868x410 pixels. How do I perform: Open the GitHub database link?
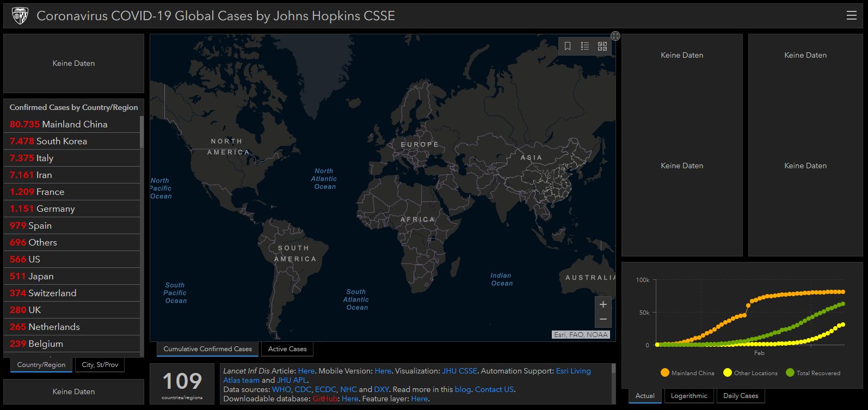pyautogui.click(x=326, y=399)
